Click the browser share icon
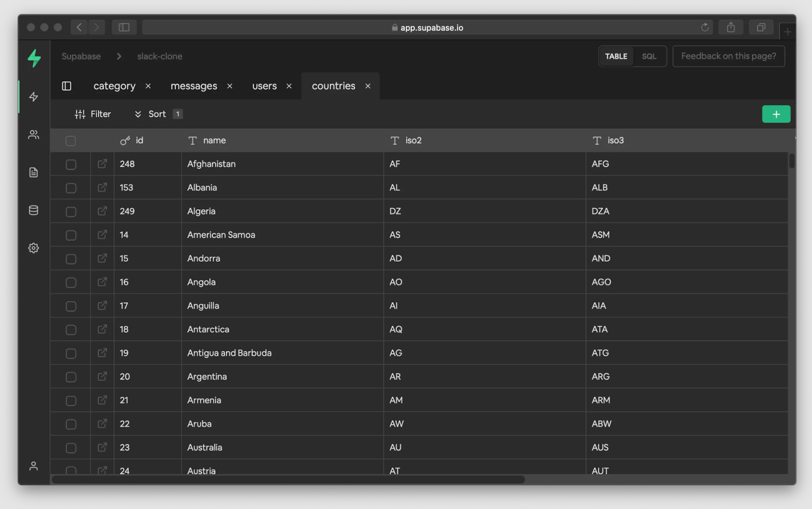The image size is (812, 509). tap(731, 27)
